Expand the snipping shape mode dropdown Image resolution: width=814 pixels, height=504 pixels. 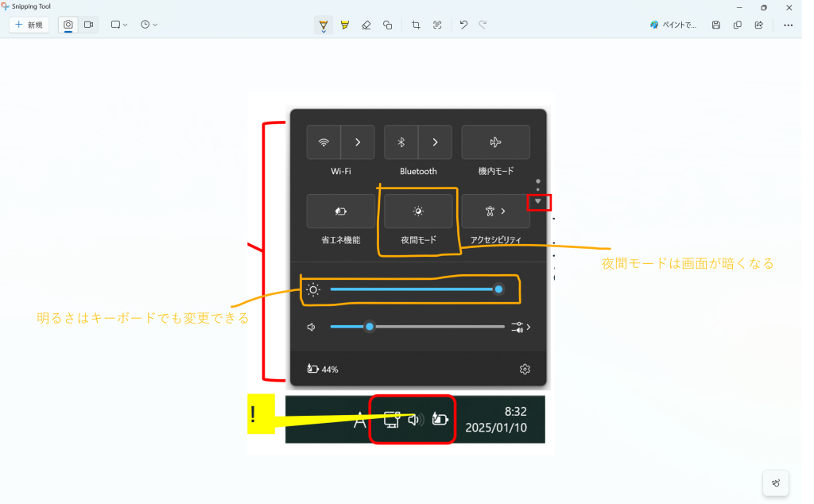(119, 25)
